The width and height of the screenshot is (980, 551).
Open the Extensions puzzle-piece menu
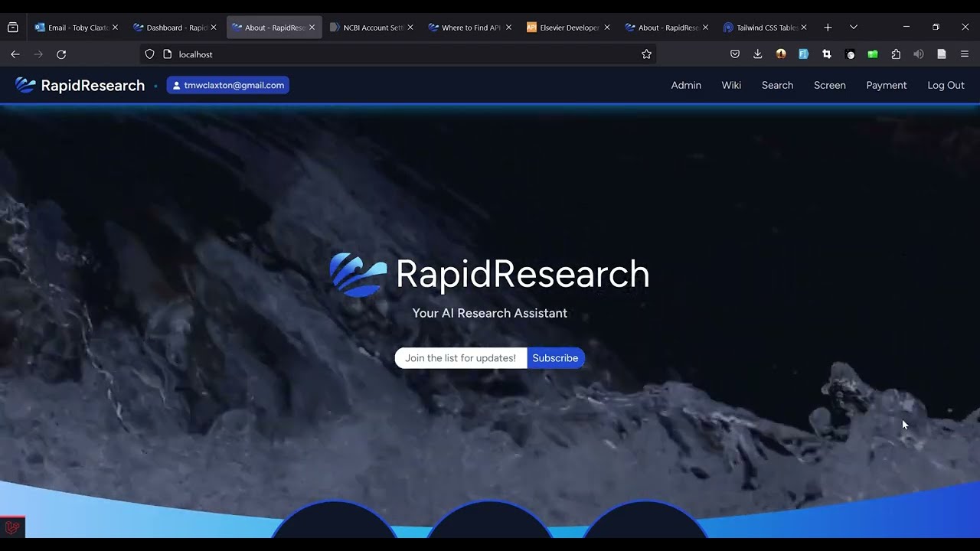point(896,54)
